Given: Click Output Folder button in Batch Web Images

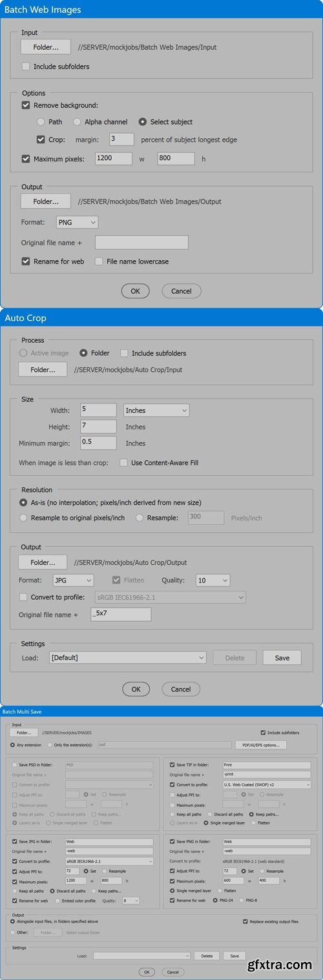Looking at the screenshot, I should (46, 201).
